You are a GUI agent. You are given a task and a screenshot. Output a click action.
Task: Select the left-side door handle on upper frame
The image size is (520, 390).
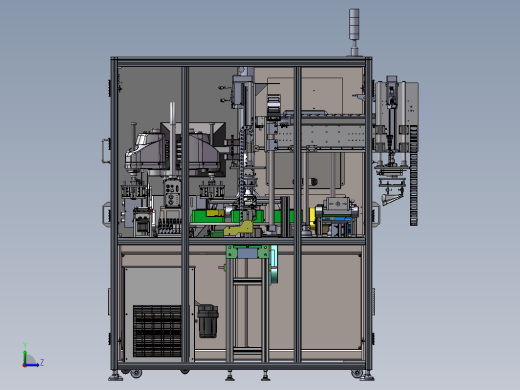click(105, 151)
